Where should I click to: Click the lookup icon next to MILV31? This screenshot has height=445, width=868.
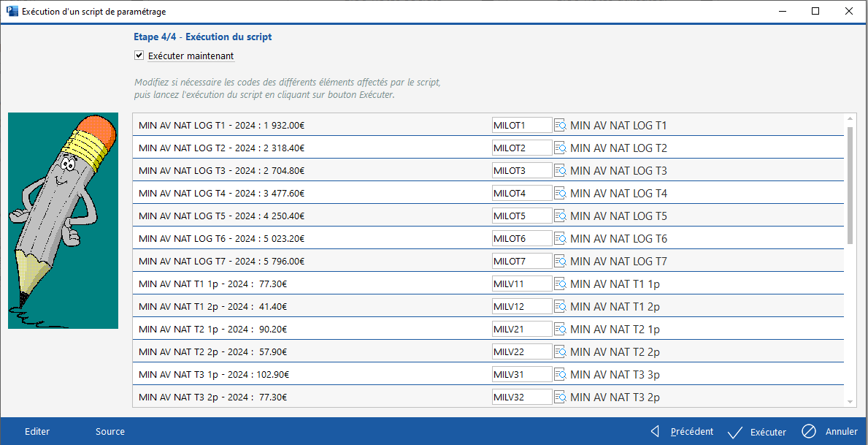coord(560,375)
